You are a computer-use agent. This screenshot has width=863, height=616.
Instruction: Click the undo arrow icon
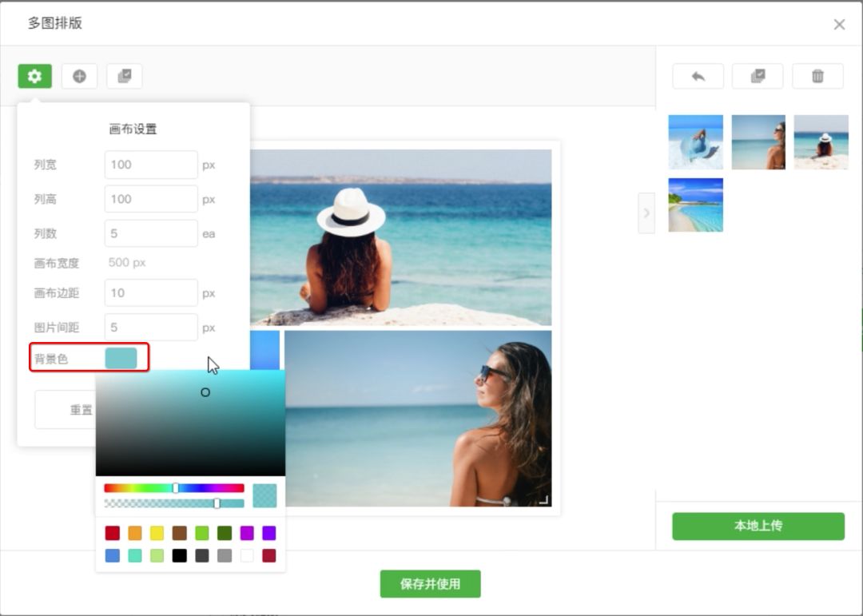coord(698,76)
